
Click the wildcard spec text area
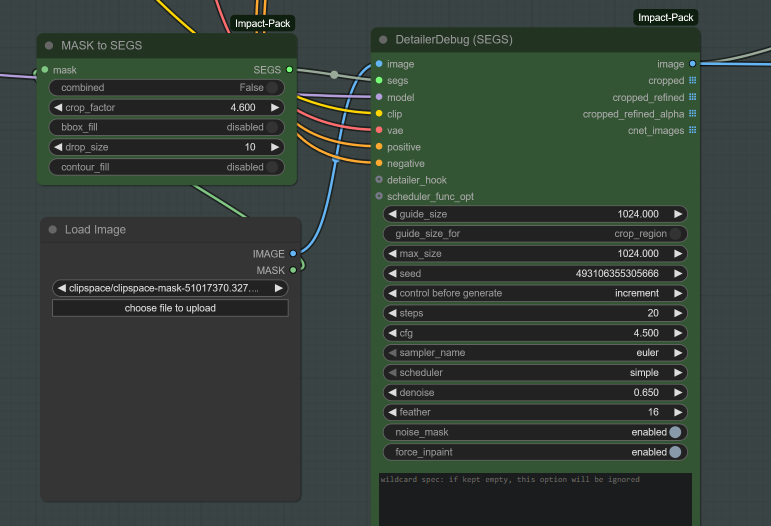pyautogui.click(x=535, y=500)
